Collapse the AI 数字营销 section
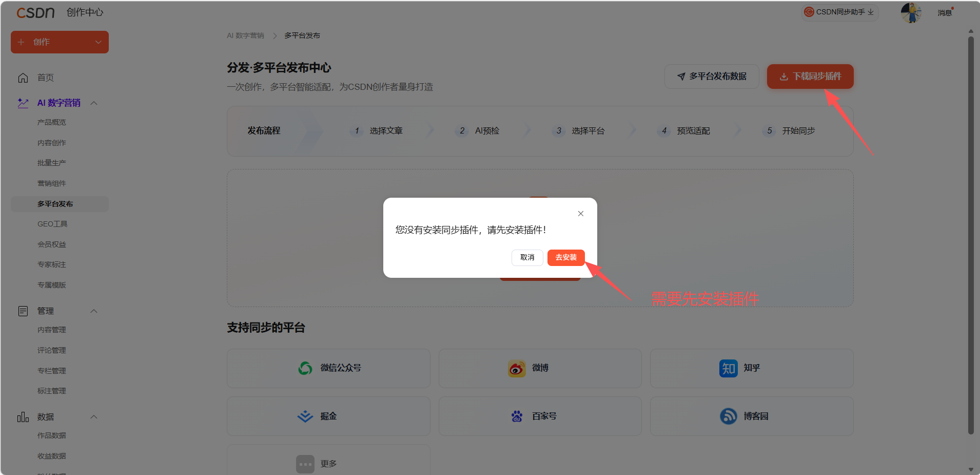 (x=94, y=103)
